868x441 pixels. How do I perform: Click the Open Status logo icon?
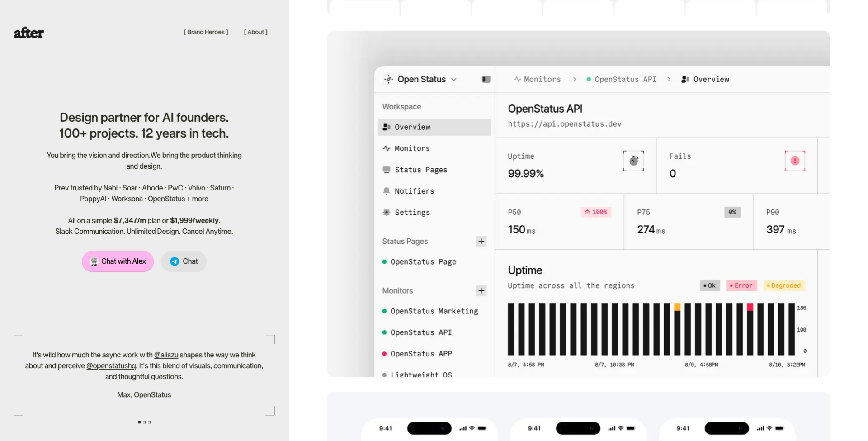pyautogui.click(x=388, y=79)
